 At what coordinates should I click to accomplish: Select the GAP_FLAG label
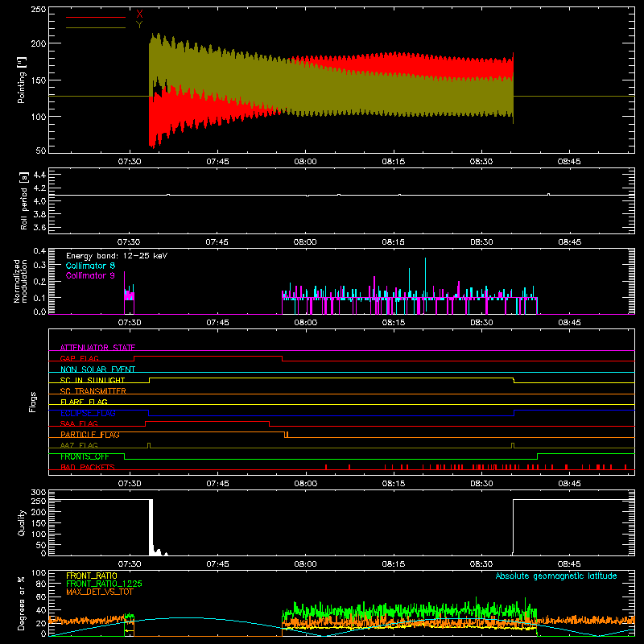[x=79, y=358]
